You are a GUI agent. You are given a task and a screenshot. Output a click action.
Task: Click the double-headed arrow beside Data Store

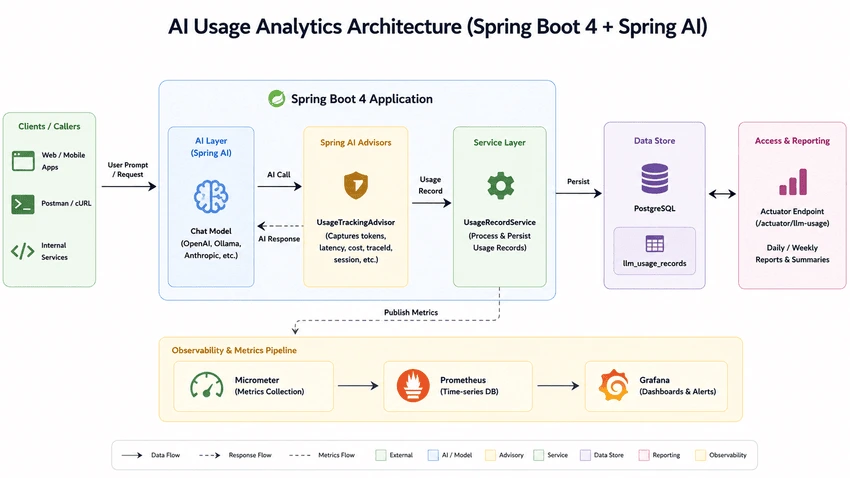coord(722,193)
